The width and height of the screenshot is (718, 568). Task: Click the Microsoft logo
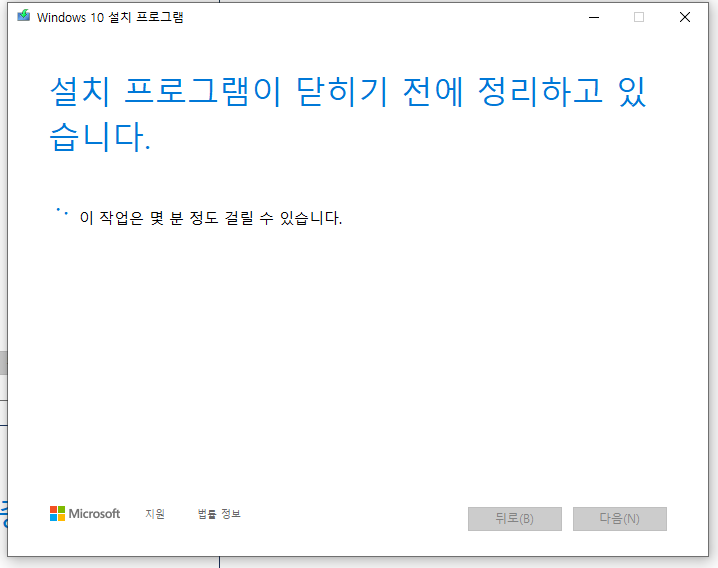pos(85,513)
